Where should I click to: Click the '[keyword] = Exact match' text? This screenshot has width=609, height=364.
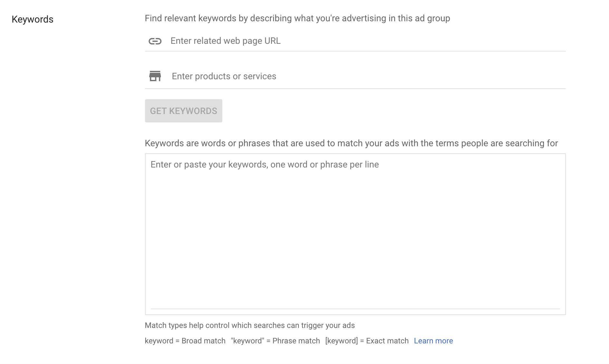367,341
